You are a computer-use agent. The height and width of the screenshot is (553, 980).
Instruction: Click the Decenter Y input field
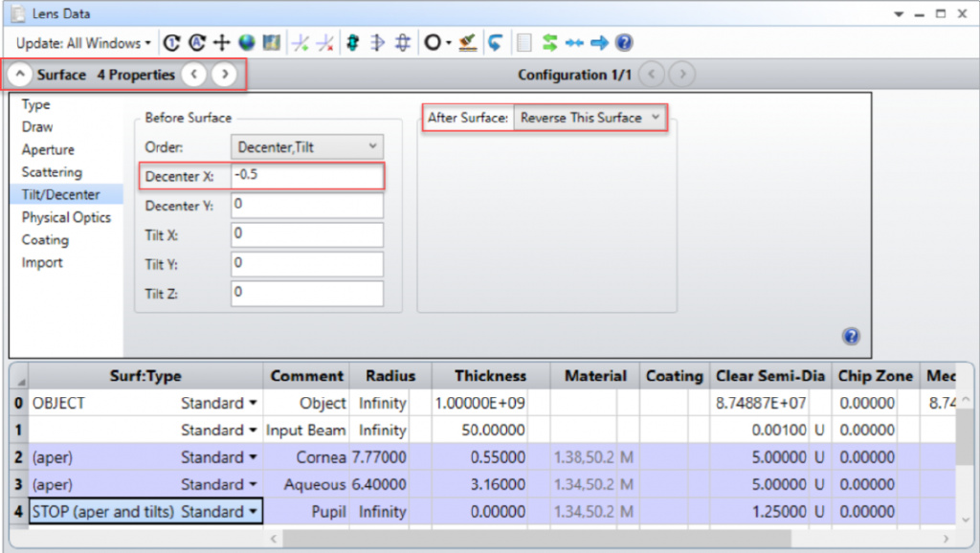click(307, 205)
